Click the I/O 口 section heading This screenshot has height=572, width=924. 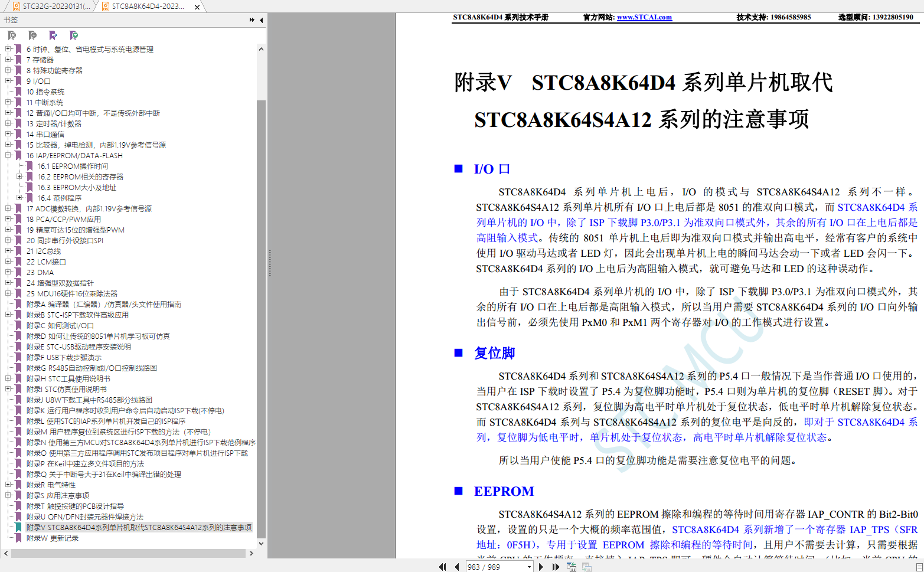click(x=492, y=169)
